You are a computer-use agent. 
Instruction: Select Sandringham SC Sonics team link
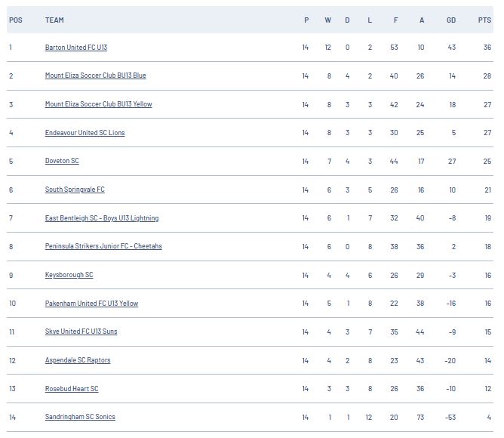pyautogui.click(x=80, y=416)
